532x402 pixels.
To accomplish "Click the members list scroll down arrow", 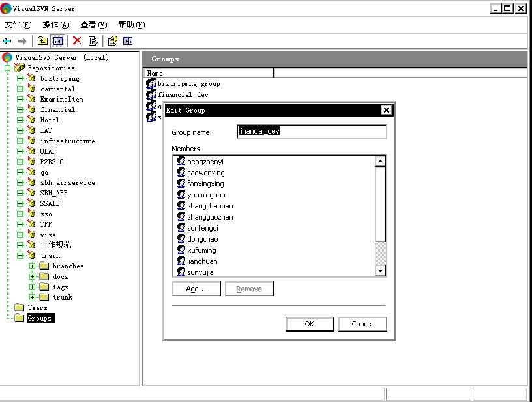I will [380, 270].
